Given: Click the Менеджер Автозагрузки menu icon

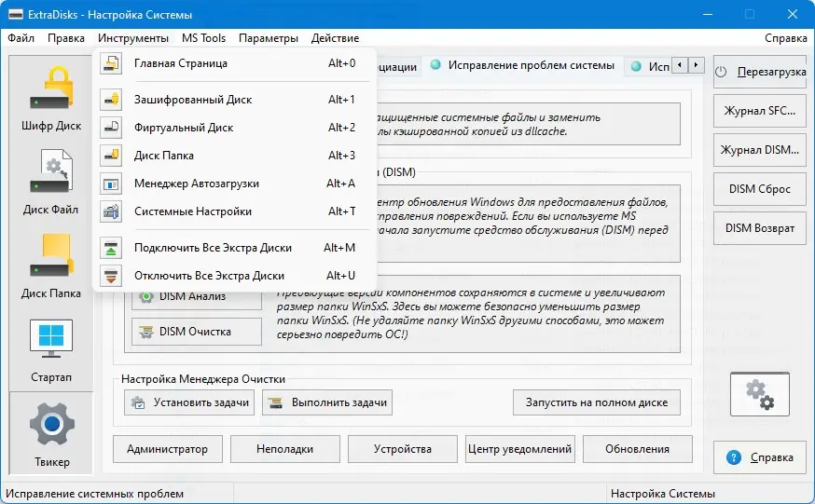Looking at the screenshot, I should (x=111, y=184).
